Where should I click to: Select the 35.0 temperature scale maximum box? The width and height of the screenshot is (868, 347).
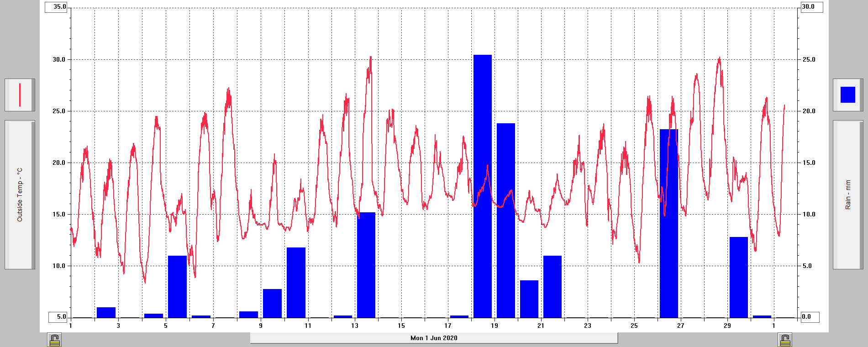[x=57, y=7]
